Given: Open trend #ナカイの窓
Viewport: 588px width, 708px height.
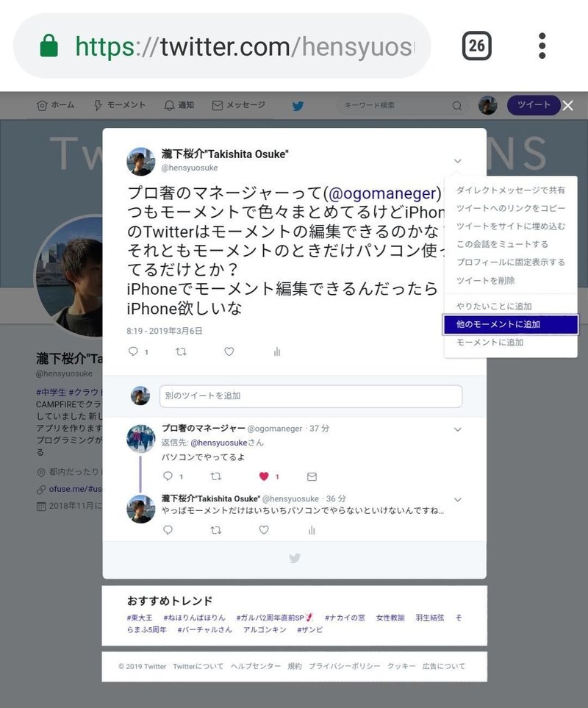Looking at the screenshot, I should tap(345, 618).
